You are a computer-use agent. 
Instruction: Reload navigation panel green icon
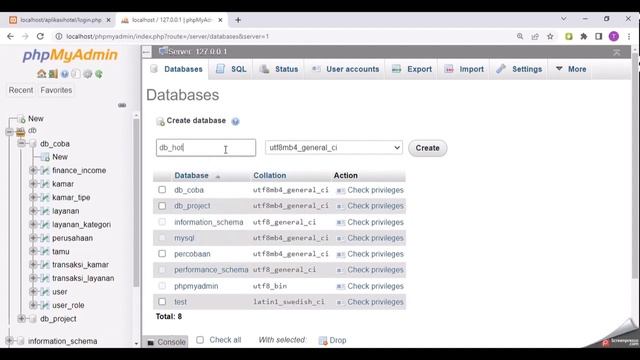(x=99, y=74)
